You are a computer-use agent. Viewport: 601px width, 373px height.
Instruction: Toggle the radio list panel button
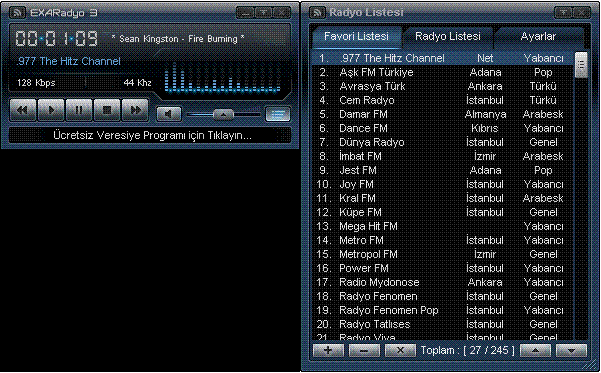(278, 114)
